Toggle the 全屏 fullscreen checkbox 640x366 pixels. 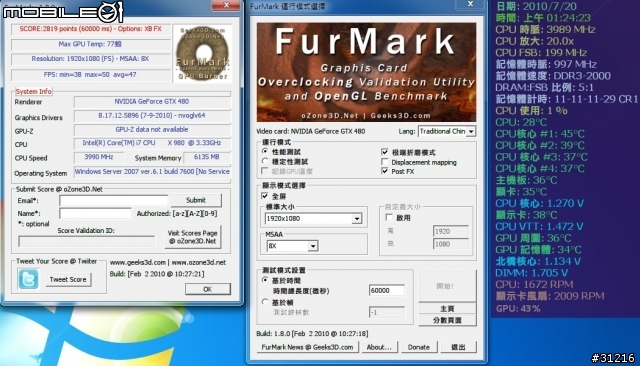(x=265, y=196)
